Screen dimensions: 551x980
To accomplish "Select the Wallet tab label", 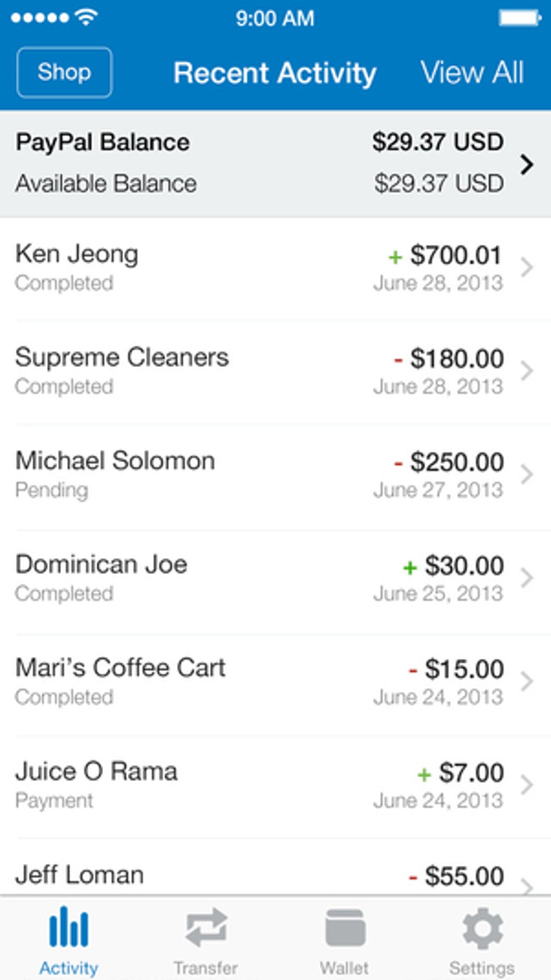I will pos(345,967).
